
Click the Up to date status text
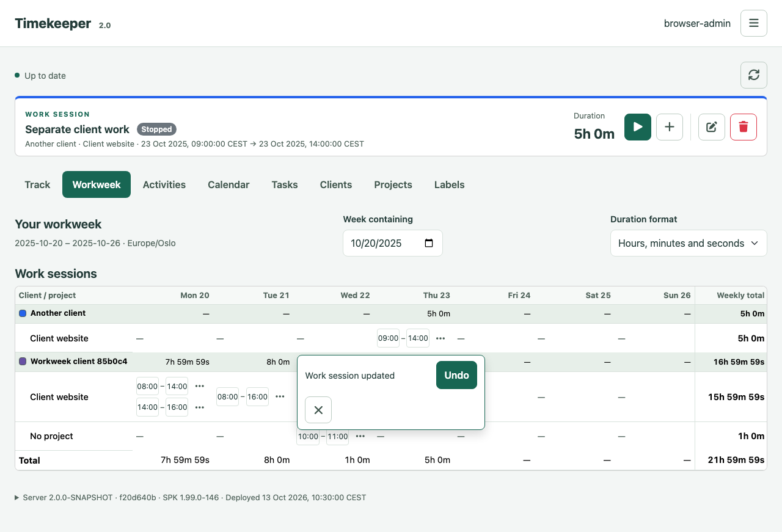(45, 76)
